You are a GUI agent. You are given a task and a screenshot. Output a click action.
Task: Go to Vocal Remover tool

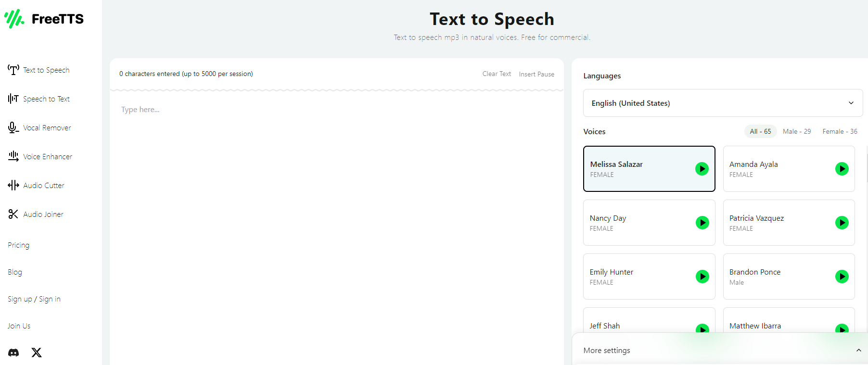tap(47, 128)
